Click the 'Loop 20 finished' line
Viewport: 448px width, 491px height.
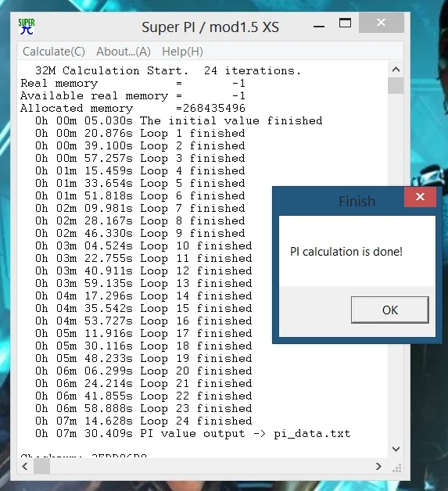click(143, 371)
